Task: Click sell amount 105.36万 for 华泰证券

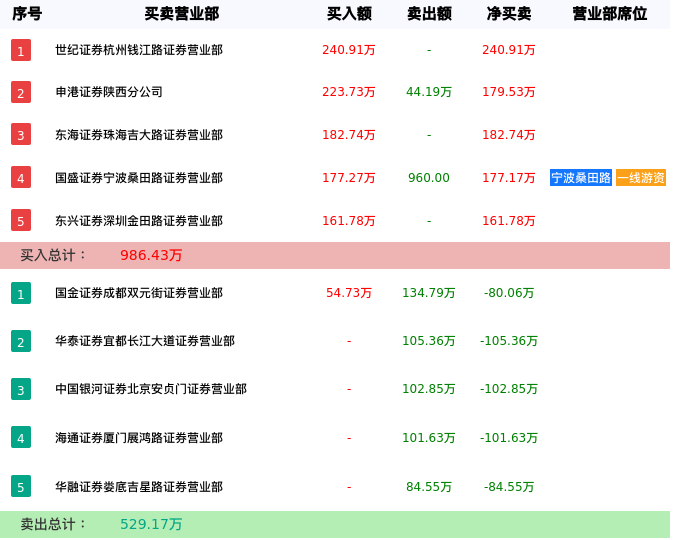Action: point(429,341)
